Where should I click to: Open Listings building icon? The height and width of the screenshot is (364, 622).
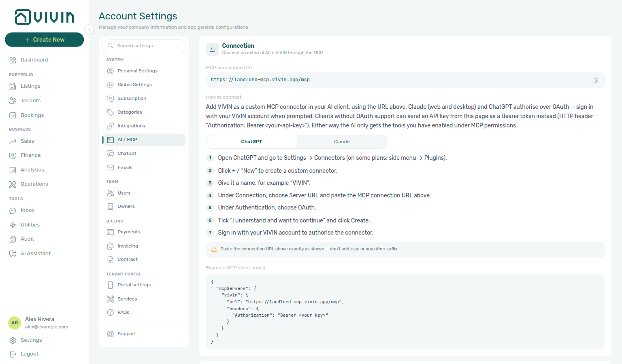pyautogui.click(x=13, y=86)
